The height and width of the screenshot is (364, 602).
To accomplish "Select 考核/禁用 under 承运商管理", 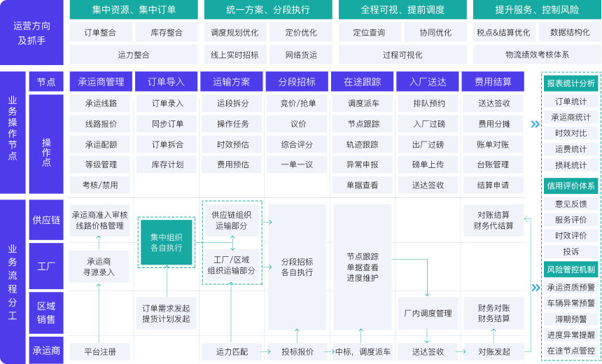I will pyautogui.click(x=101, y=185).
